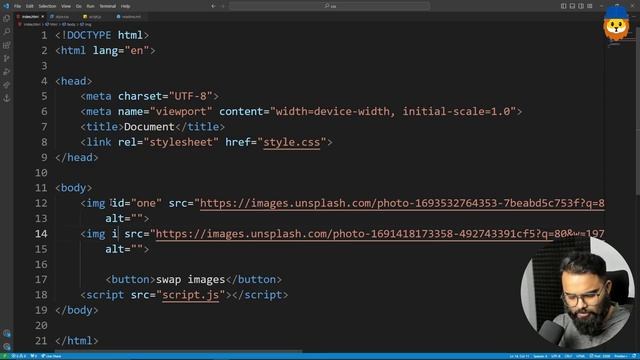Click the UTF-8 encoding status entry
640x360 pixels.
[556, 356]
